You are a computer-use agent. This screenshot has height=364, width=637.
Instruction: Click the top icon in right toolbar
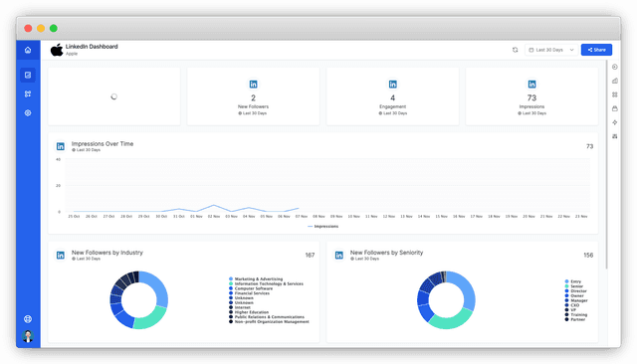click(x=615, y=67)
